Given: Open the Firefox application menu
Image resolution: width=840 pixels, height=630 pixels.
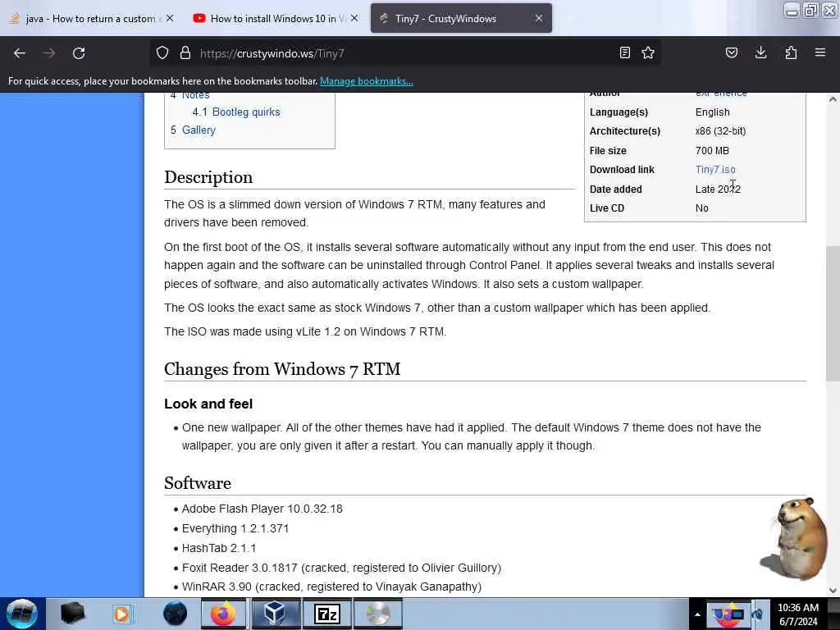Looking at the screenshot, I should point(820,52).
